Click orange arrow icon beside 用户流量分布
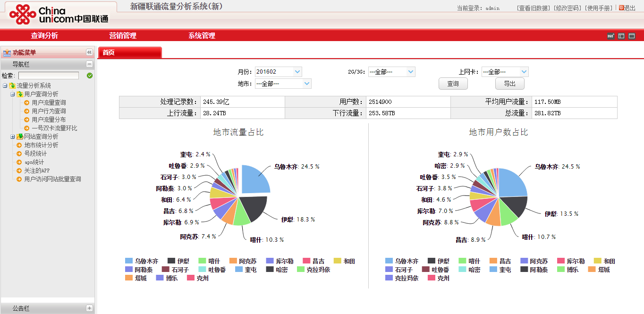644x314 pixels. 27,119
